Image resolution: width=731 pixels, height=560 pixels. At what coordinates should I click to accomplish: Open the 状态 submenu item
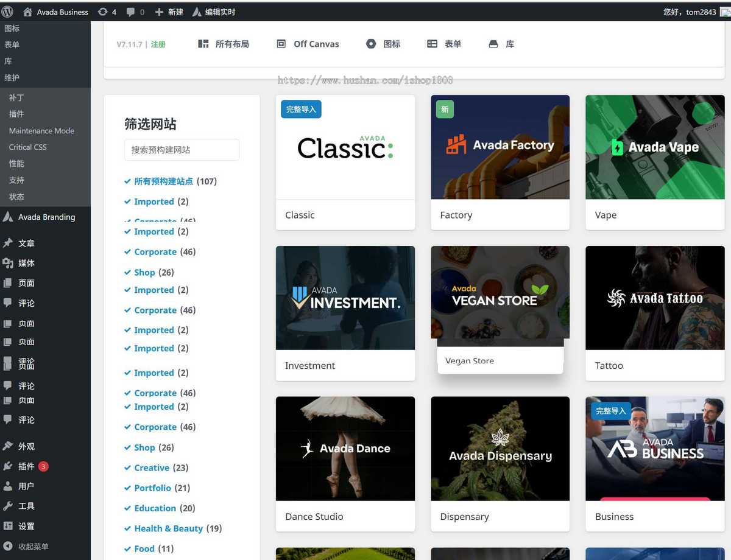[x=16, y=197]
